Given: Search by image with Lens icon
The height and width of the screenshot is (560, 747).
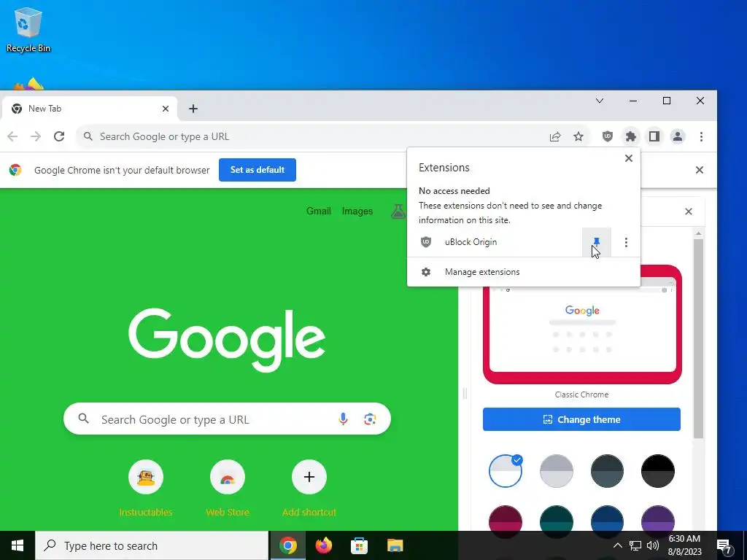Looking at the screenshot, I should point(370,419).
